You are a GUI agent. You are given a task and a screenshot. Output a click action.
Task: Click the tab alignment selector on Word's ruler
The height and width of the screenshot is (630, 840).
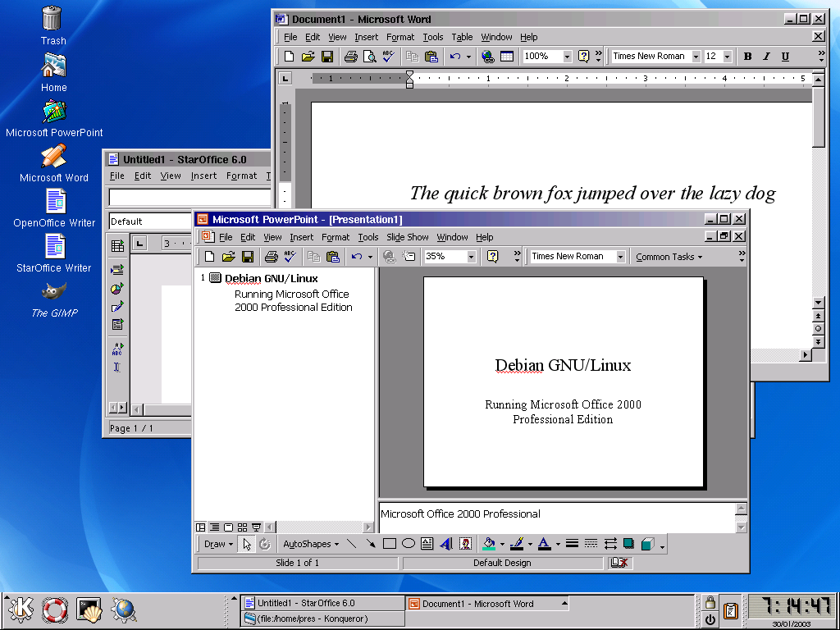[x=285, y=79]
